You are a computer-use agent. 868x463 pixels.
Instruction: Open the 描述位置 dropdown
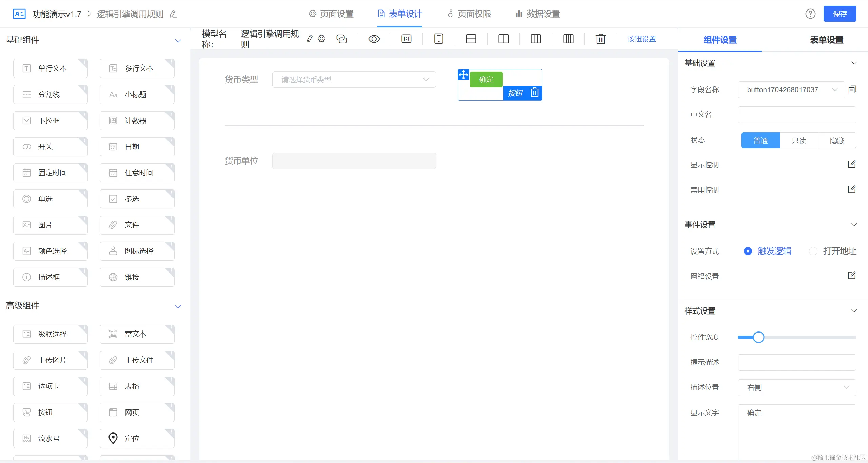(x=797, y=387)
